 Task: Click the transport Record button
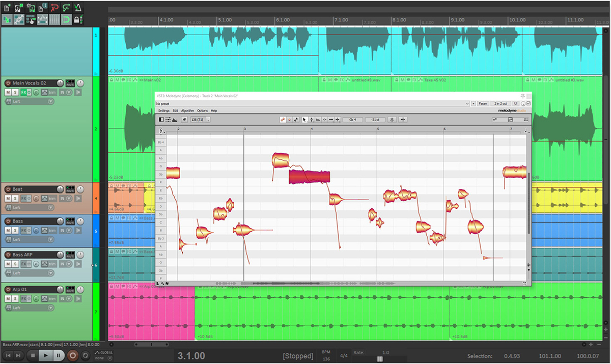[72, 355]
